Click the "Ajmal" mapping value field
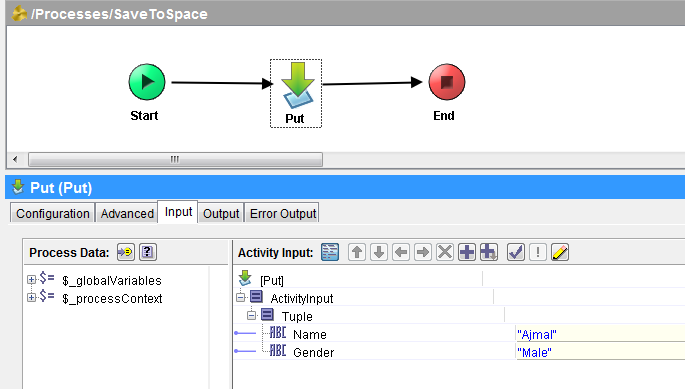 pyautogui.click(x=600, y=334)
